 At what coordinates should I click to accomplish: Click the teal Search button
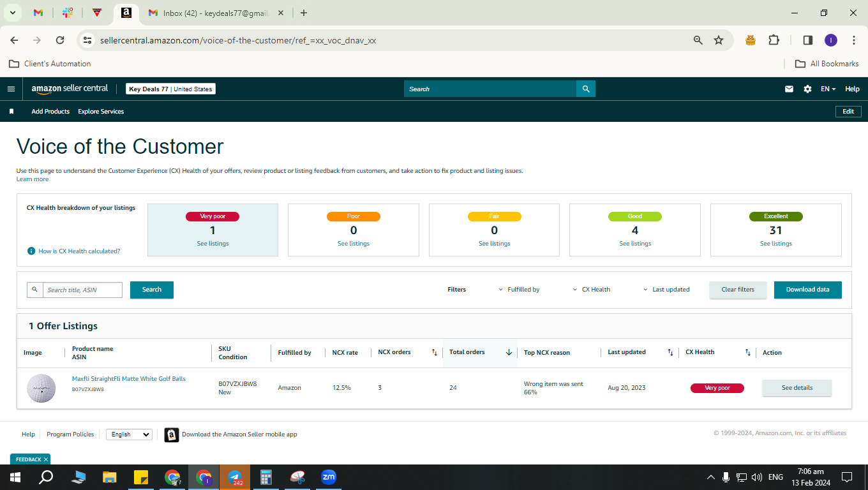(x=152, y=290)
